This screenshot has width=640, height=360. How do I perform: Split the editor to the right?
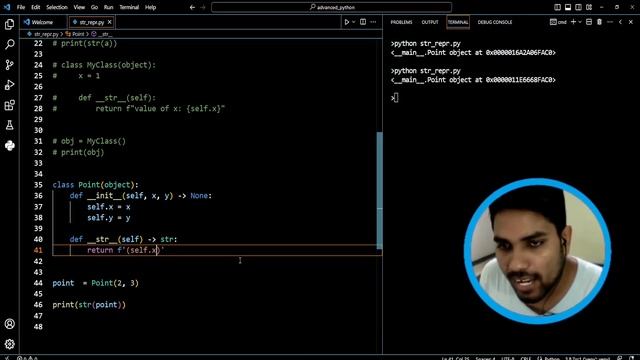[363, 22]
